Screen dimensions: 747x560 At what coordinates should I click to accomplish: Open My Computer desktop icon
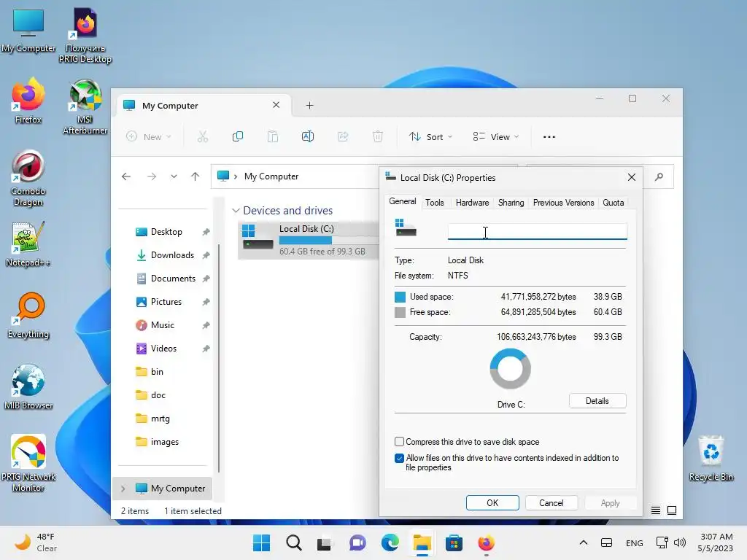(x=28, y=30)
